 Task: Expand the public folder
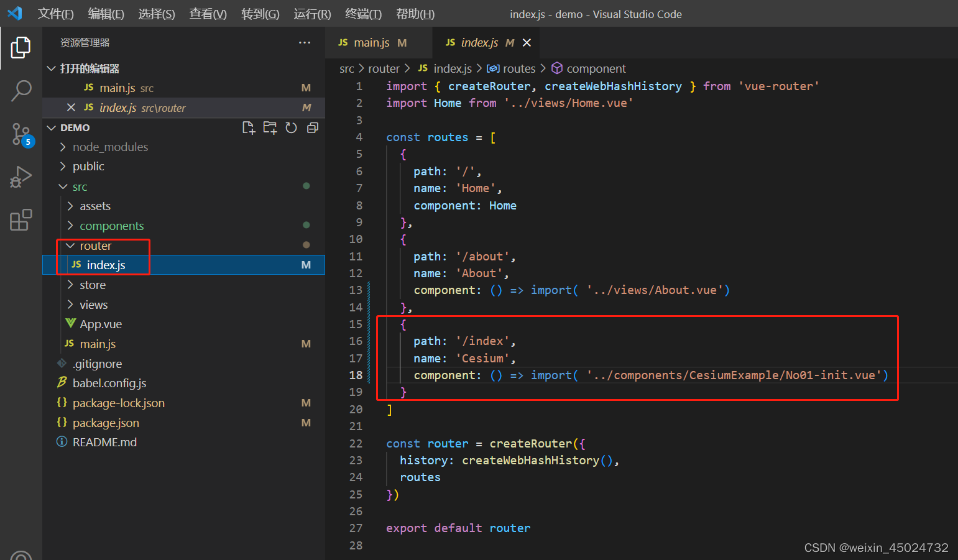pos(63,167)
